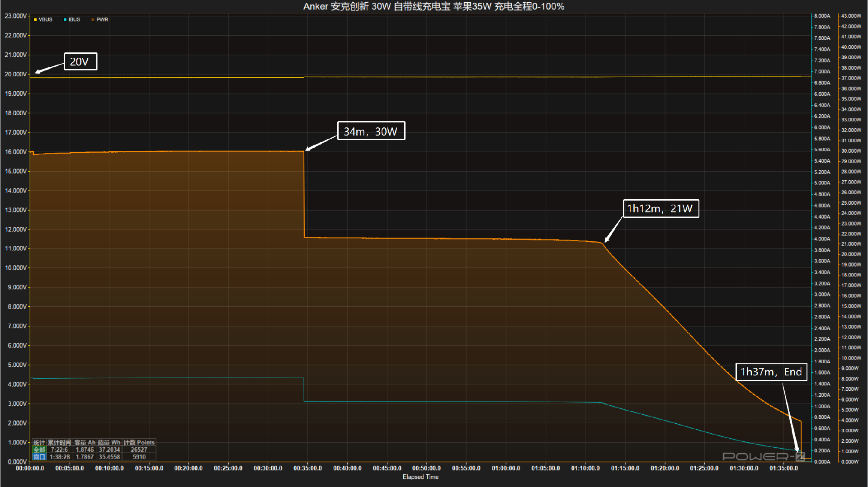Image resolution: width=868 pixels, height=487 pixels.
Task: Click the 容量 Ah column header
Action: click(x=85, y=442)
